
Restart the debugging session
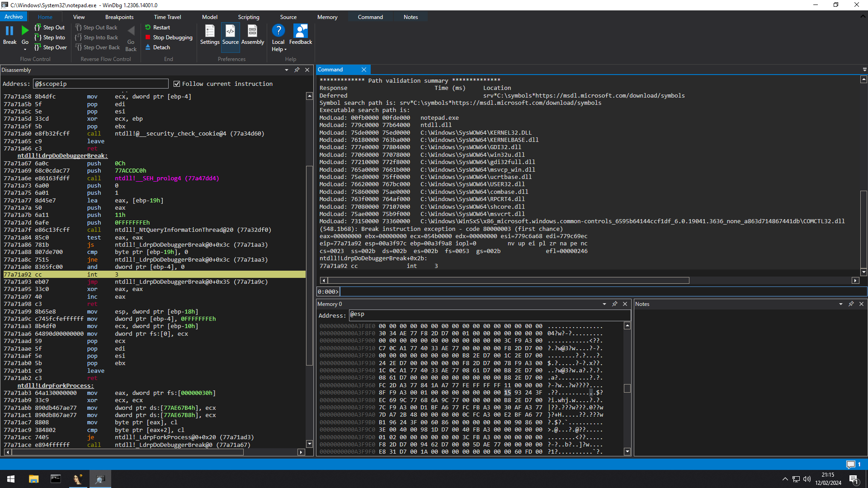pyautogui.click(x=157, y=28)
